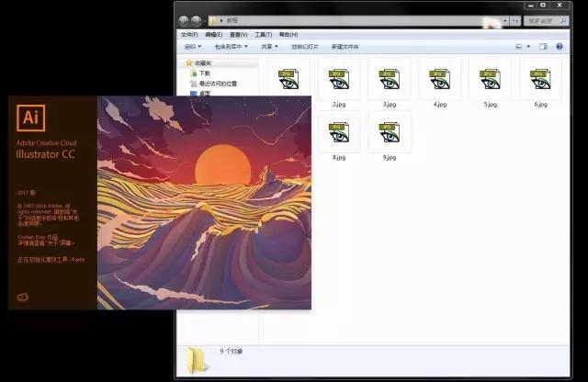Select the 2.jpg file icon

pyautogui.click(x=339, y=79)
